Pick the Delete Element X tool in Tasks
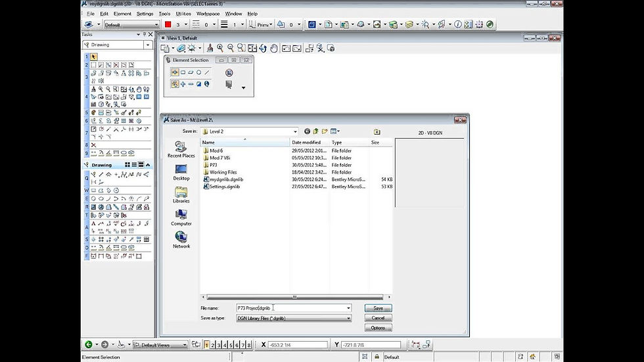The image size is (644, 362). point(93,145)
